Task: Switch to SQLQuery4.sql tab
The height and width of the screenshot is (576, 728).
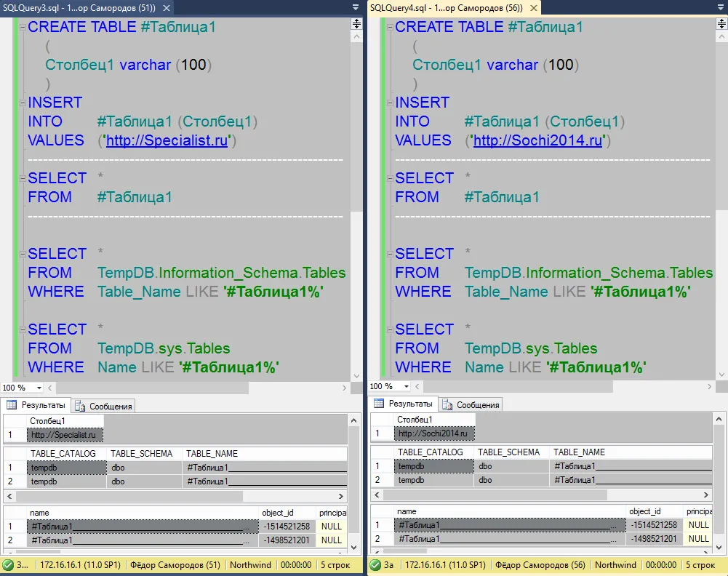Action: click(447, 8)
